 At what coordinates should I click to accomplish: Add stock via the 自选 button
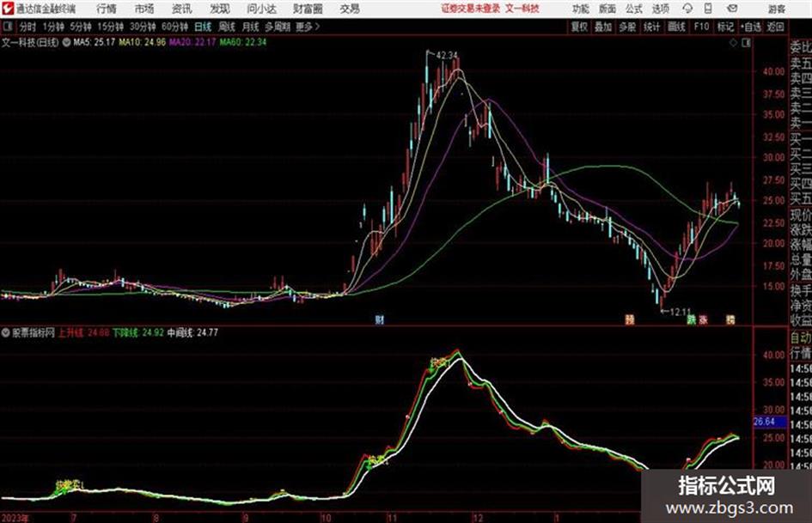750,27
